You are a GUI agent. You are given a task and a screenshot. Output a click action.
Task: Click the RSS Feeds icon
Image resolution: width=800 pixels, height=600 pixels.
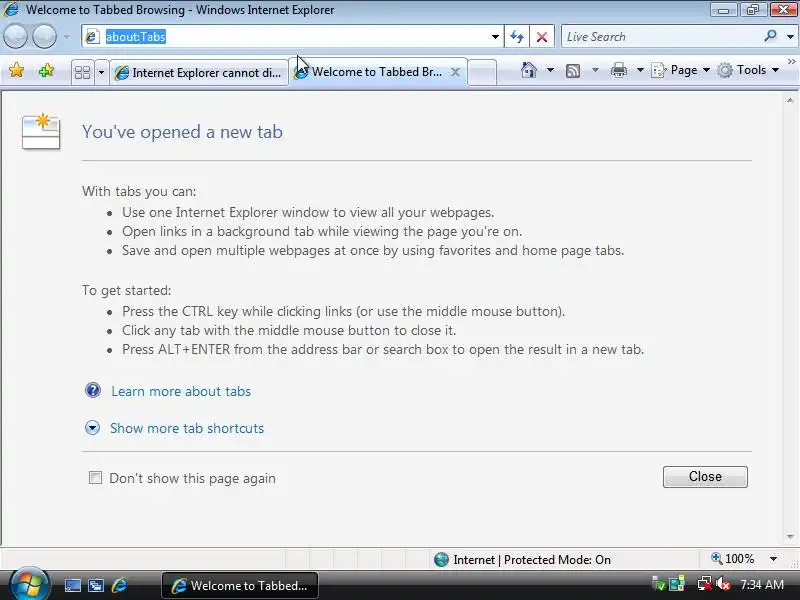tap(573, 70)
